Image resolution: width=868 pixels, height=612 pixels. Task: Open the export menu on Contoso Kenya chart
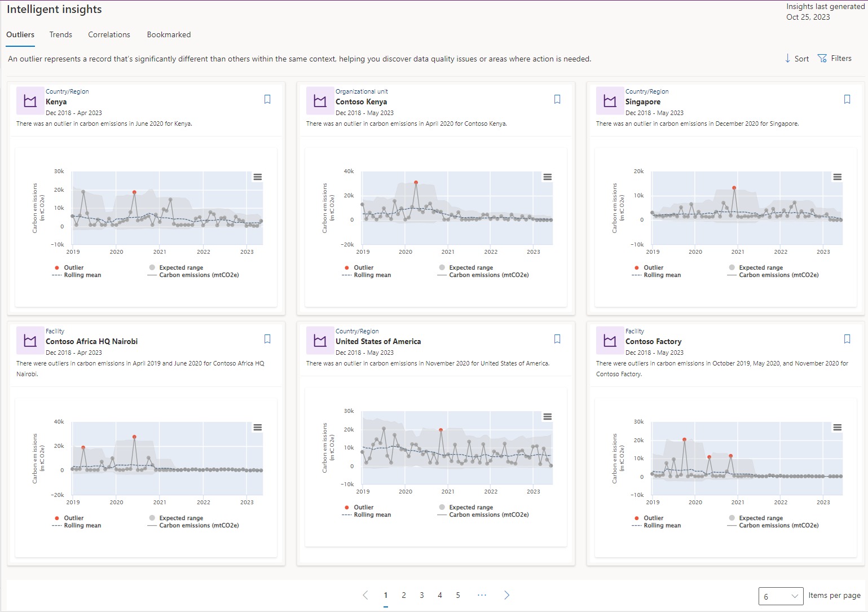click(547, 177)
